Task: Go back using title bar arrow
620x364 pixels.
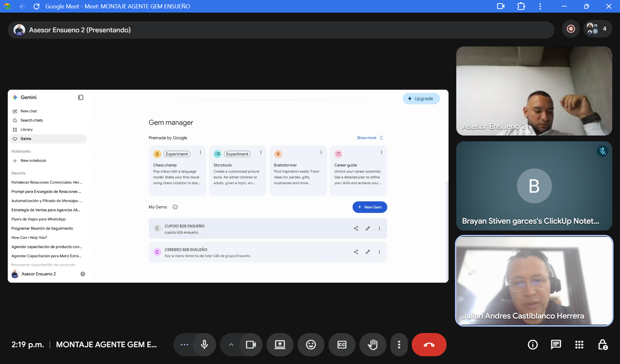Action: (x=22, y=6)
